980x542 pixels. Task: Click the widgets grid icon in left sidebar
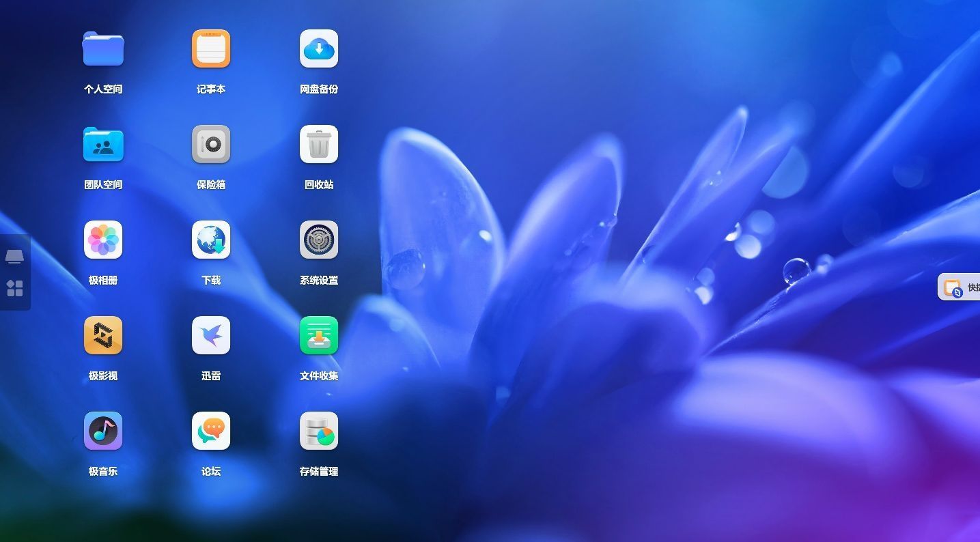click(14, 288)
